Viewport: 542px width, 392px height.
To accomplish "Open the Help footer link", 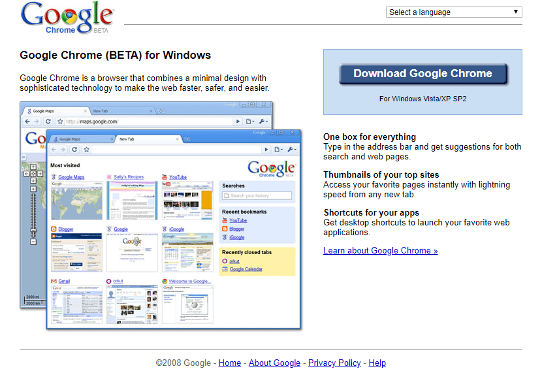I will [x=377, y=363].
